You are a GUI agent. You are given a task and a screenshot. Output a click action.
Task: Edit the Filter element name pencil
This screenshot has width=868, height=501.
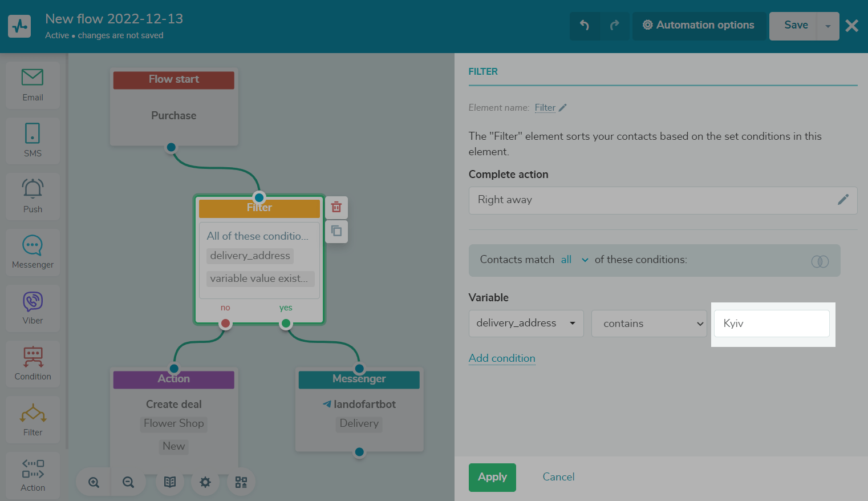[563, 108]
